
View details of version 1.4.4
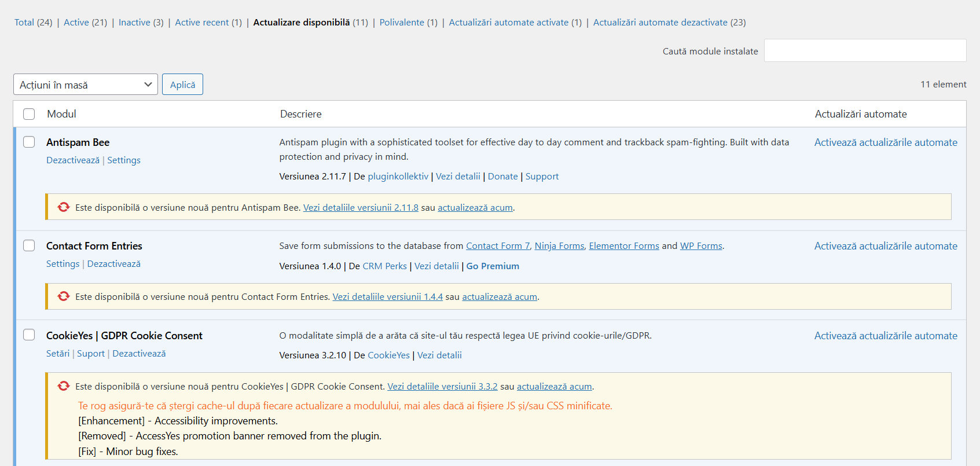tap(388, 297)
